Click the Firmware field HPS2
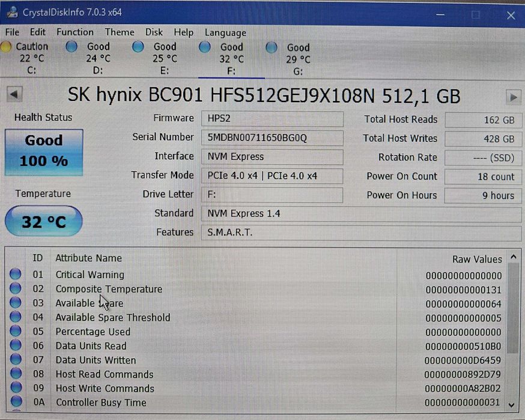This screenshot has width=525, height=420. point(272,119)
